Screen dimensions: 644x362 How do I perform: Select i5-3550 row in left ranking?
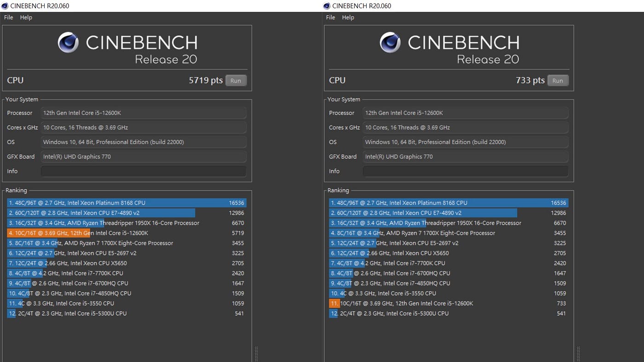tap(126, 303)
